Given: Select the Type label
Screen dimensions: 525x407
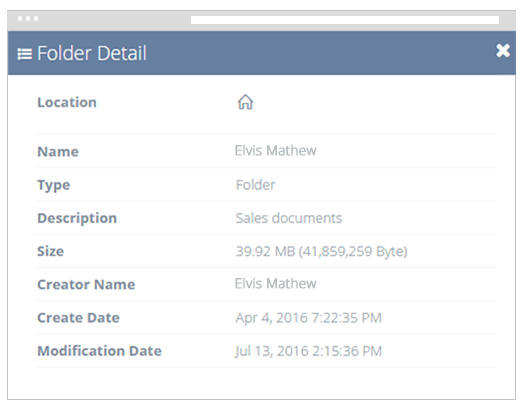Looking at the screenshot, I should pyautogui.click(x=54, y=185).
